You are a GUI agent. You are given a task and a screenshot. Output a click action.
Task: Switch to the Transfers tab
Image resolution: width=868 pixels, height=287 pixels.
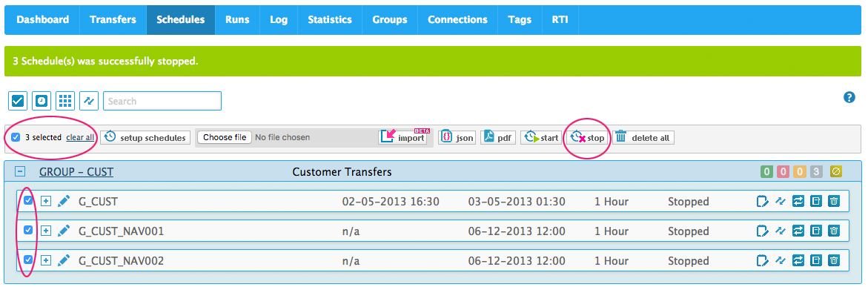coord(113,19)
